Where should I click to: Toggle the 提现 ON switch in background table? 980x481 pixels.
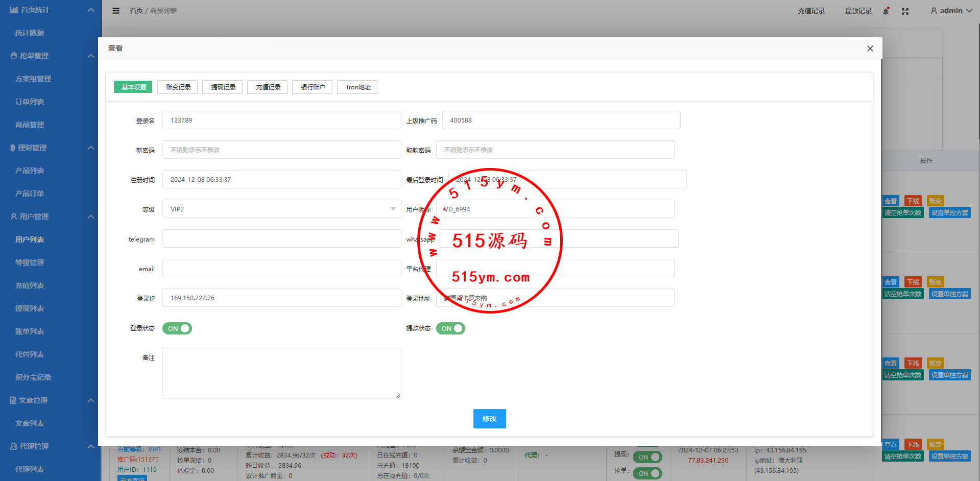pos(647,457)
